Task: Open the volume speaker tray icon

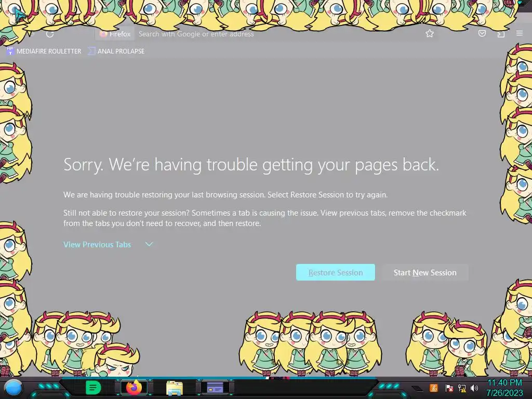Action: point(474,388)
